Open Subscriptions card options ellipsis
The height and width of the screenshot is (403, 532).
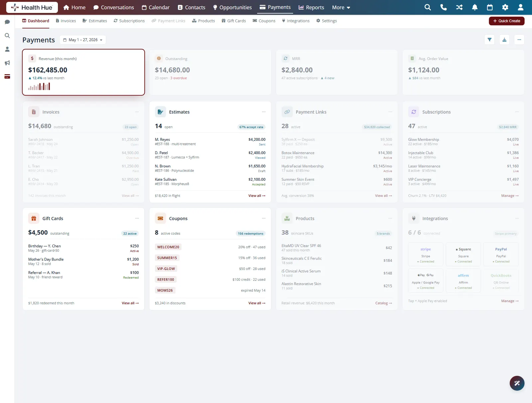point(517,112)
